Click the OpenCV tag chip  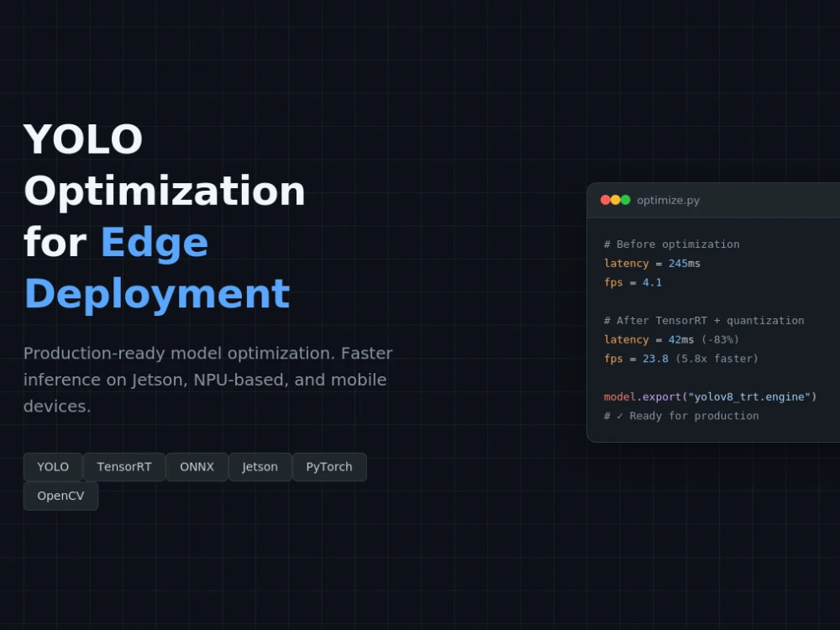pos(60,496)
